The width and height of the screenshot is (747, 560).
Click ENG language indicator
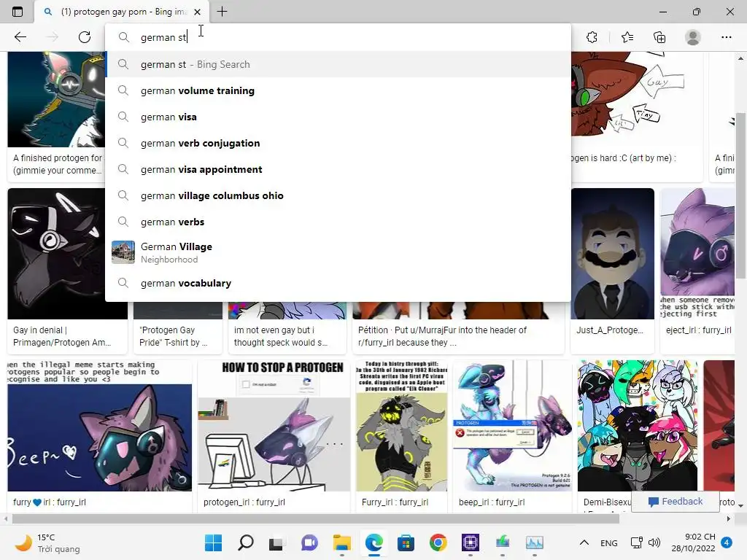pos(609,542)
